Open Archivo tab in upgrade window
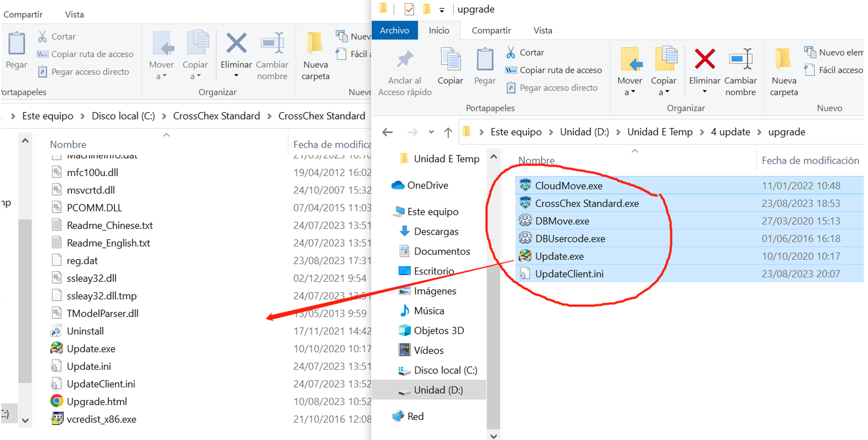The image size is (868, 440). (x=395, y=30)
